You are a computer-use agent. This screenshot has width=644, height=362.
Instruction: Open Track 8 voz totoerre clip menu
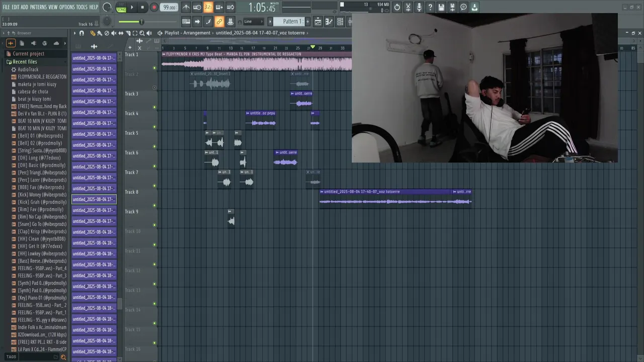(x=322, y=192)
